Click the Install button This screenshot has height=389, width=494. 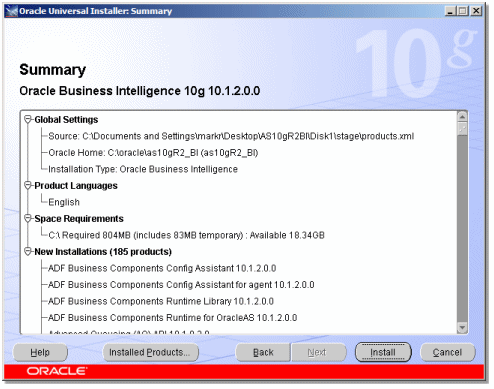click(x=383, y=352)
